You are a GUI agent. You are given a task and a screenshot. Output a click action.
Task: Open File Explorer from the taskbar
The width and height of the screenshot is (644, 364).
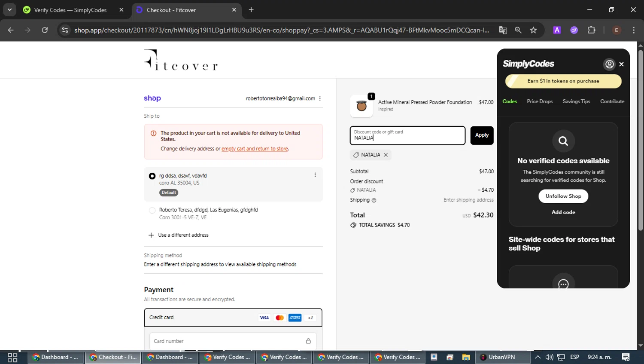tap(466, 358)
